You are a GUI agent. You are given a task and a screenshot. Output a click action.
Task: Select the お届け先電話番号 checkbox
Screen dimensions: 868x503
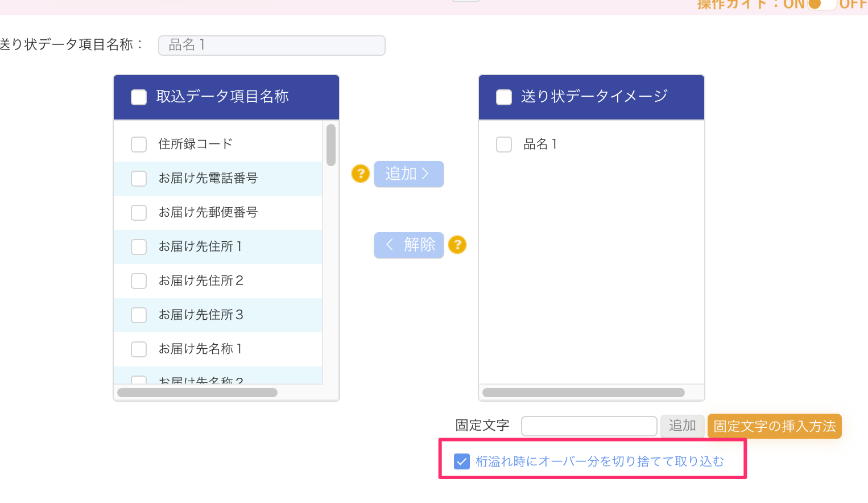tap(139, 179)
